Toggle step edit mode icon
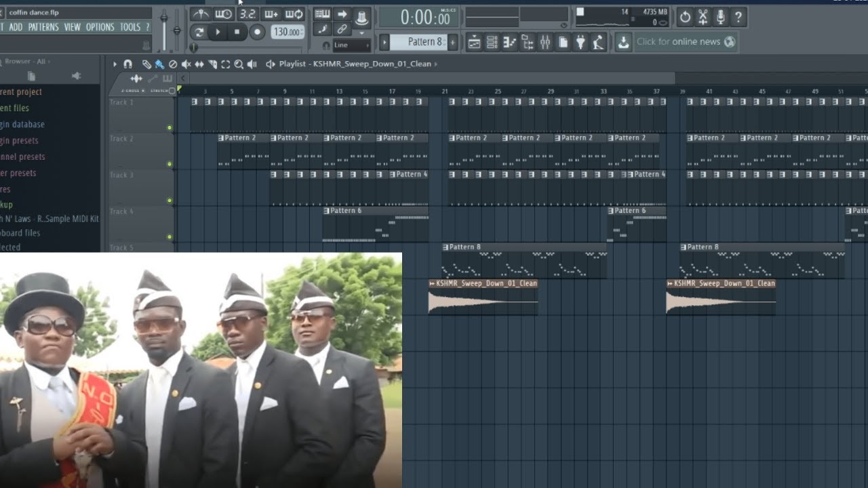This screenshot has width=868, height=488. point(323,29)
